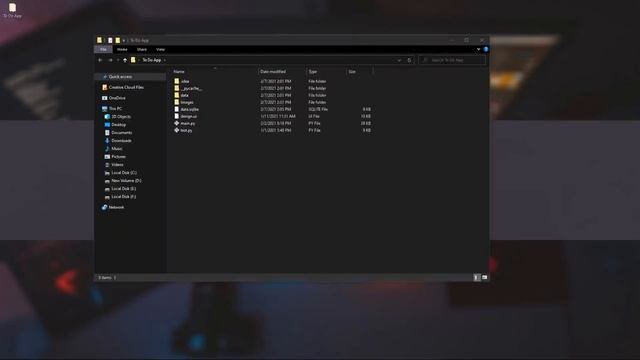Open address bar history dropdown

tap(399, 60)
